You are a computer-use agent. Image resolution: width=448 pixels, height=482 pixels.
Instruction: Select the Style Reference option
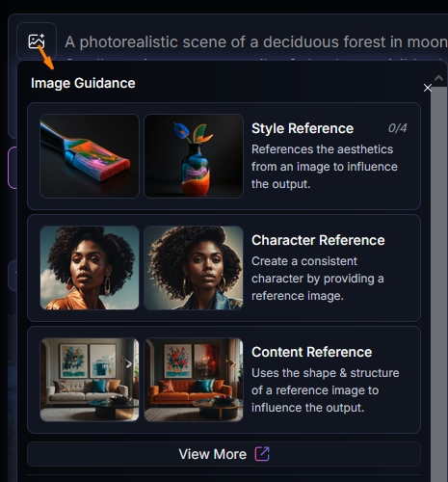coord(224,156)
